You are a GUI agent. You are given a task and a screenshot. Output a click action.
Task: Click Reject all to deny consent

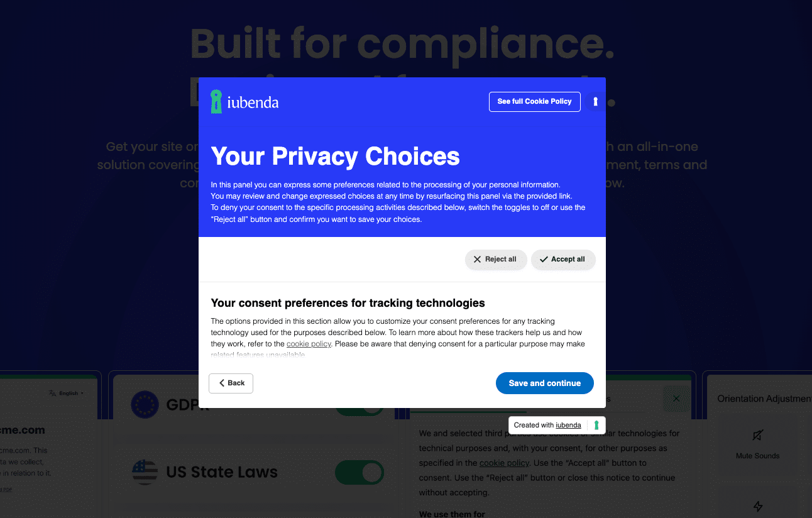[496, 259]
